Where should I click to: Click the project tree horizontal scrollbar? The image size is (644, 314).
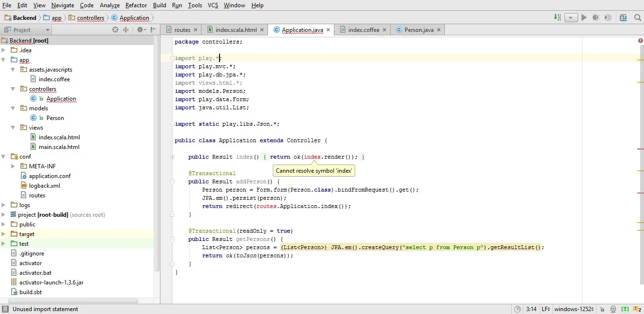[x=73, y=300]
